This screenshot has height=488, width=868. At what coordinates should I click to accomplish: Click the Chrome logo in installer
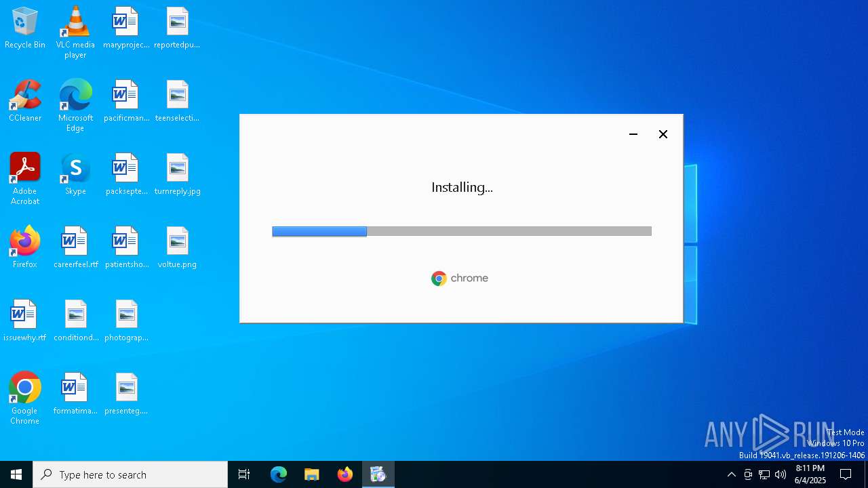pos(460,279)
